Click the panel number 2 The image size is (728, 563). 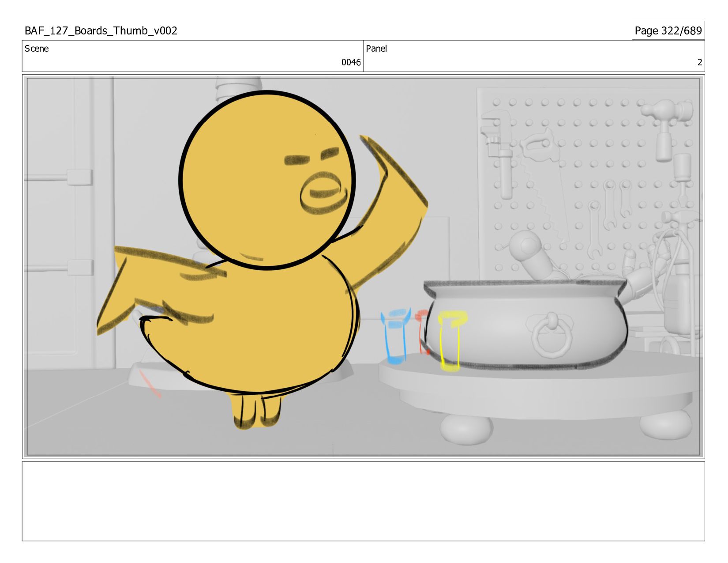(699, 62)
